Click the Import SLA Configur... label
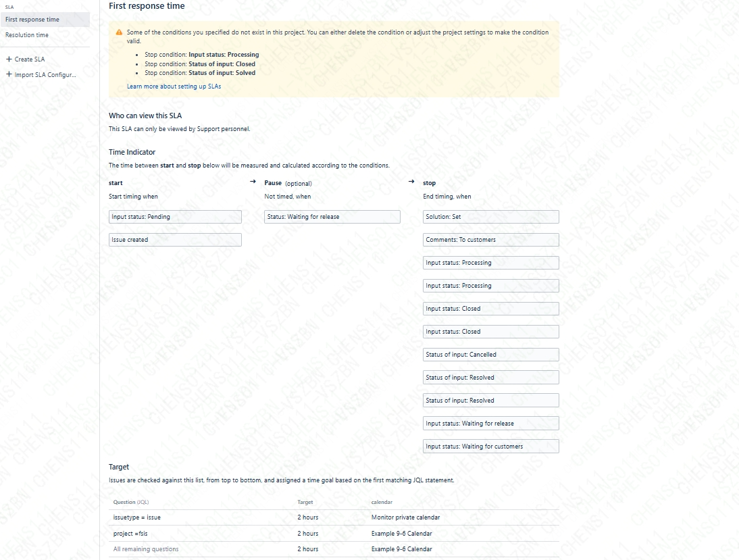The image size is (739, 560). pyautogui.click(x=45, y=74)
